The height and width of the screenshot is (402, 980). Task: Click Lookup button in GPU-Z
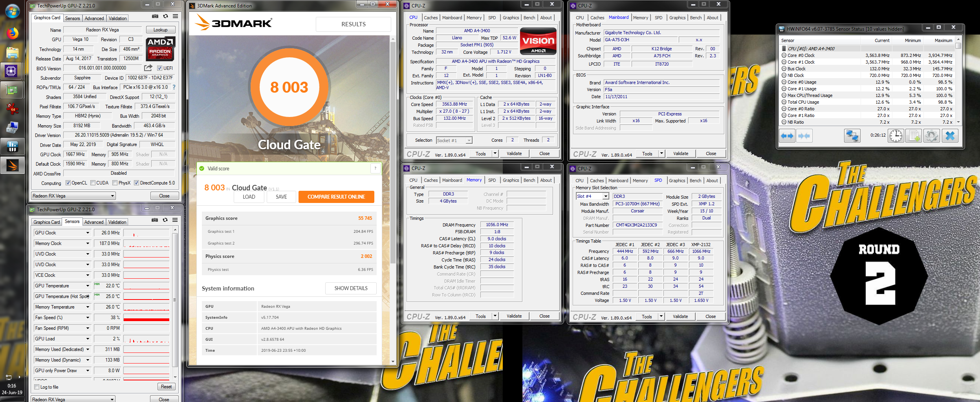[x=160, y=30]
